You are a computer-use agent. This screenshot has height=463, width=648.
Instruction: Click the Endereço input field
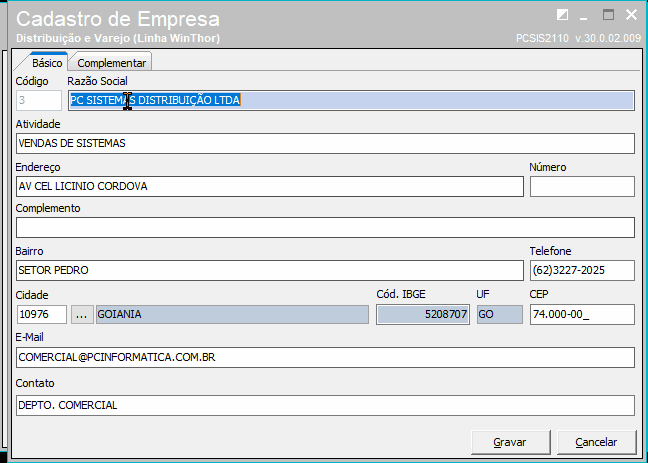coord(270,186)
